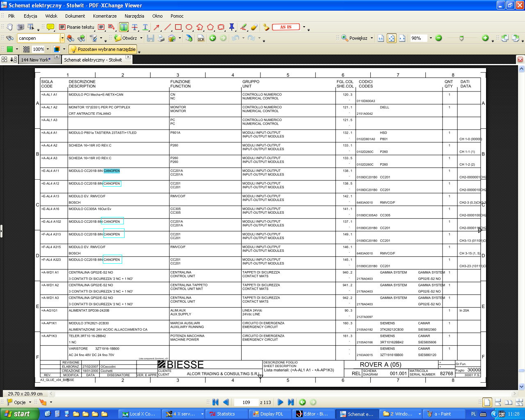Click the Otwórz open button
This screenshot has height=420, width=525.
coord(126,38)
